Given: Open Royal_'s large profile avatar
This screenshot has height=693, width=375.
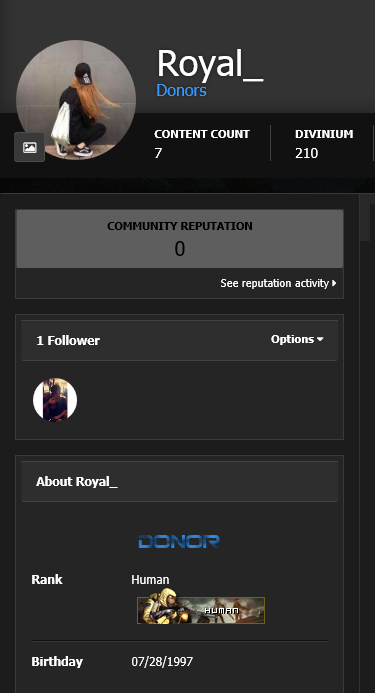Looking at the screenshot, I should 76,100.
